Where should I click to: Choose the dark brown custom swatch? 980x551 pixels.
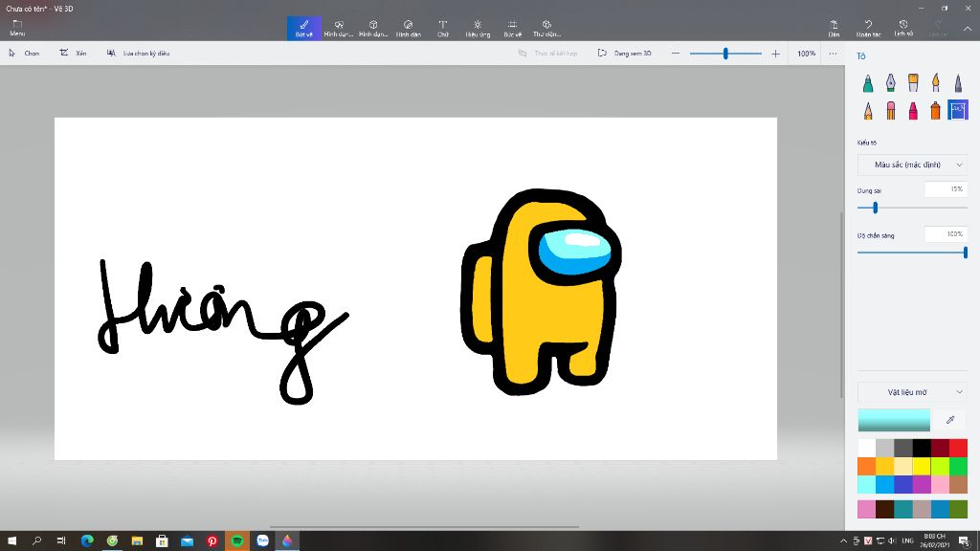(x=885, y=509)
